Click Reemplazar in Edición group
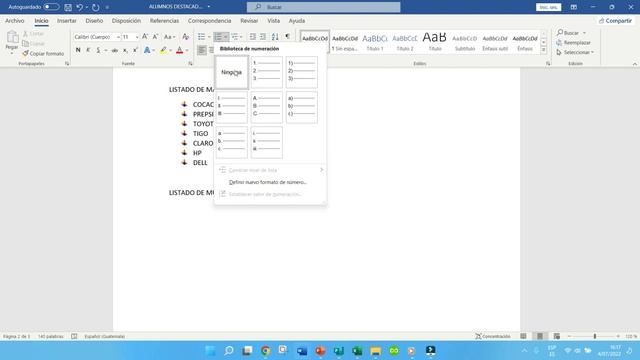The image size is (640, 360). click(574, 42)
